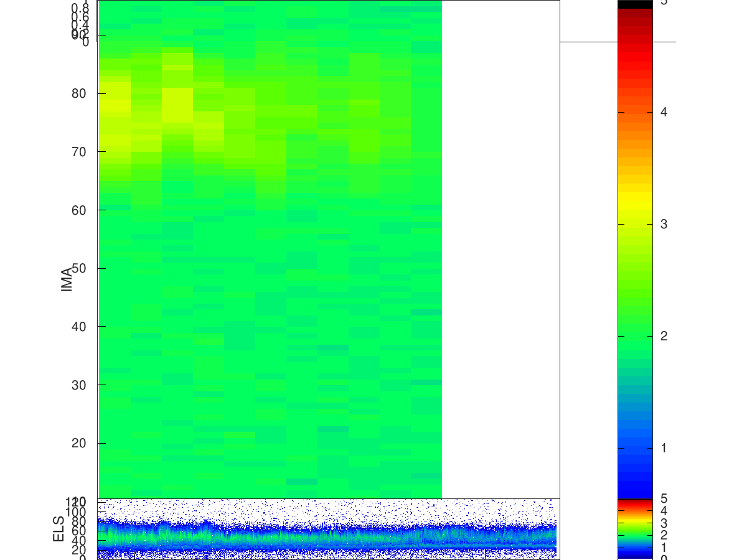Select the 80 tick label on IMA axis
This screenshot has width=747, height=560.
pos(79,93)
